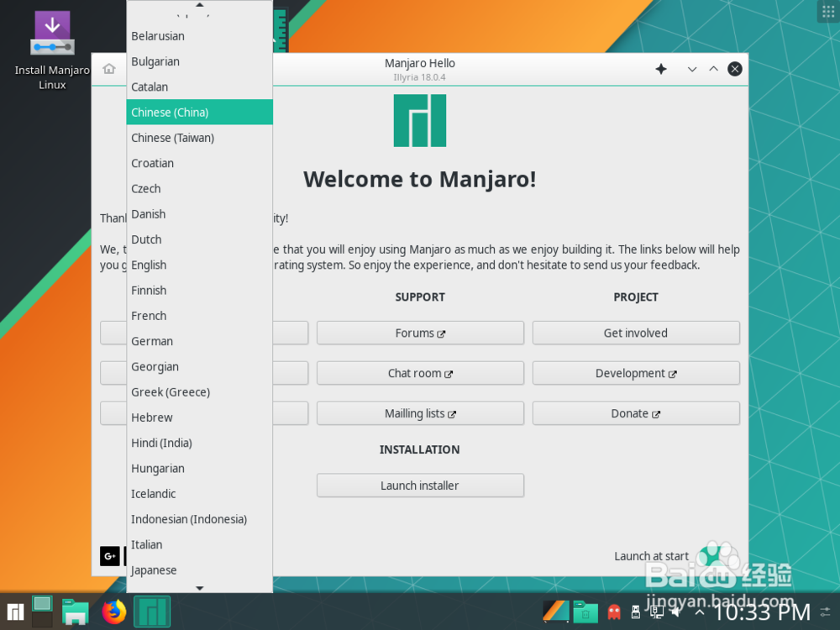Select Japanese language
840x630 pixels.
(x=200, y=570)
